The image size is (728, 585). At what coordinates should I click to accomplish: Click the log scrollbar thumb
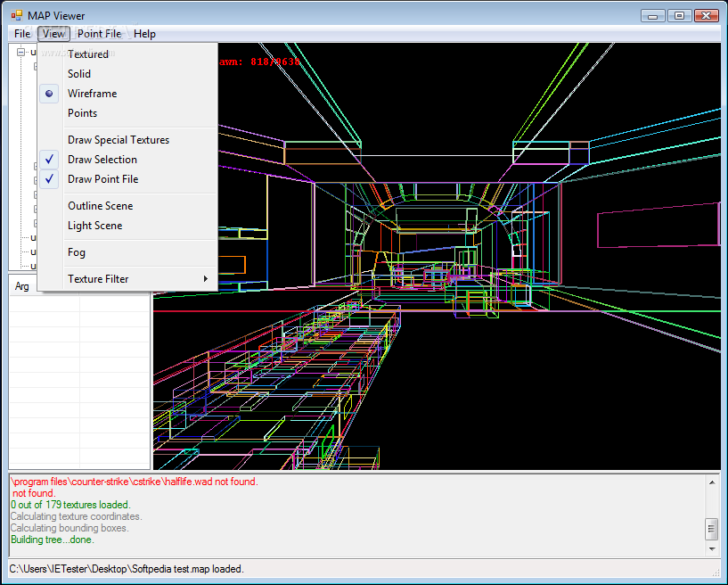[712, 529]
